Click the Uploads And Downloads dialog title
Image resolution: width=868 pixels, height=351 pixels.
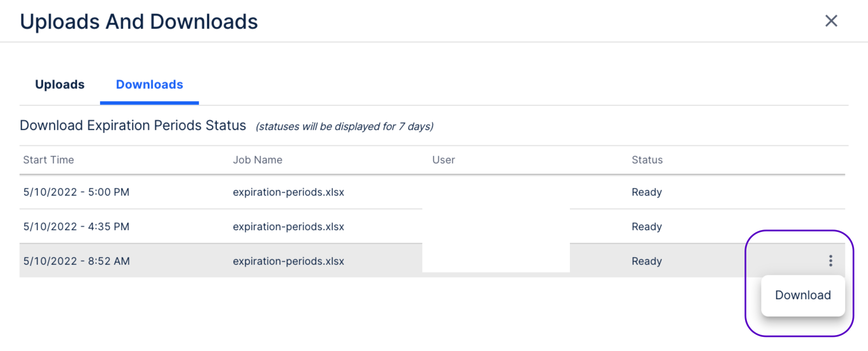pos(139,22)
